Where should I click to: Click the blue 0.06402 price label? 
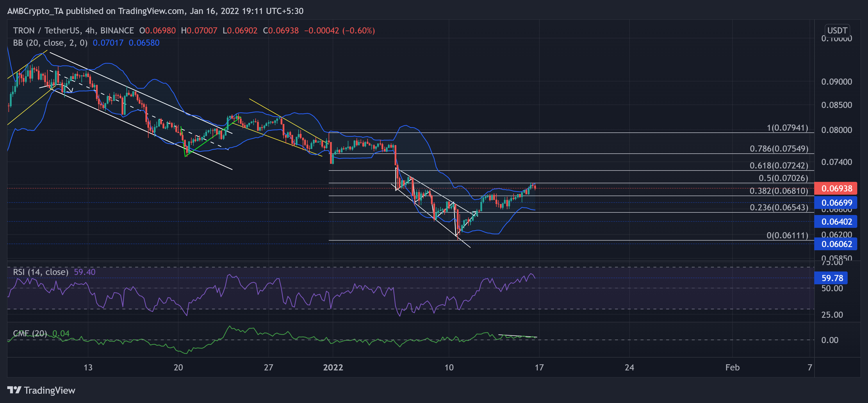[x=836, y=221]
